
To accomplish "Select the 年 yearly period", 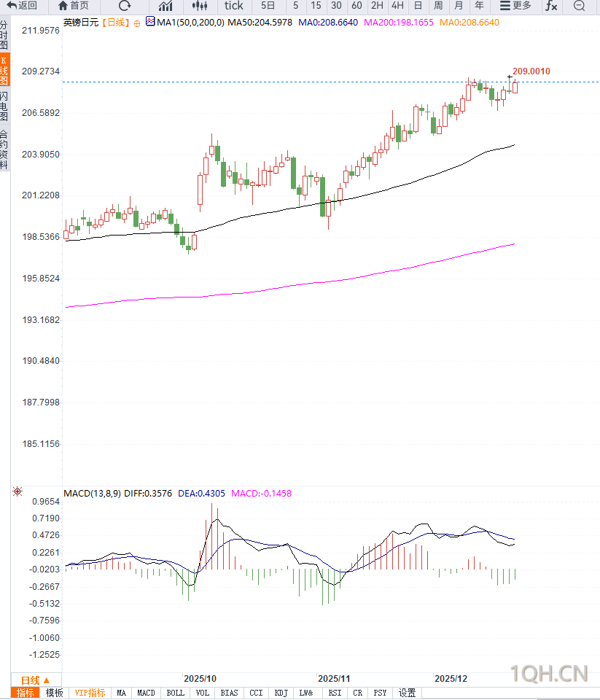I will [x=479, y=6].
